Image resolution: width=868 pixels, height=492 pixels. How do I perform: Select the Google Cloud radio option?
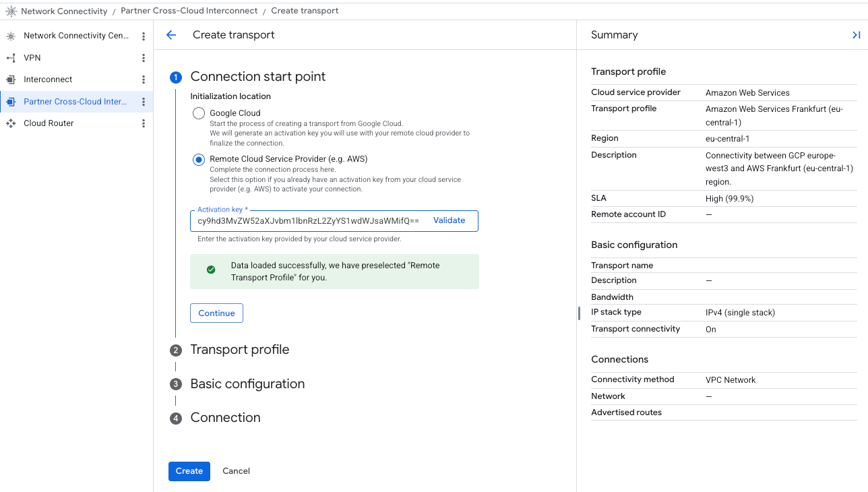coord(199,113)
